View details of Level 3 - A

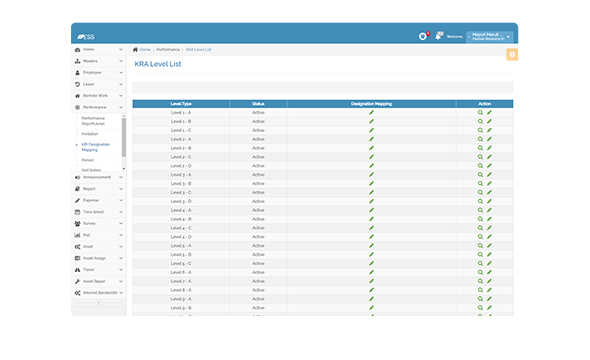(480, 175)
